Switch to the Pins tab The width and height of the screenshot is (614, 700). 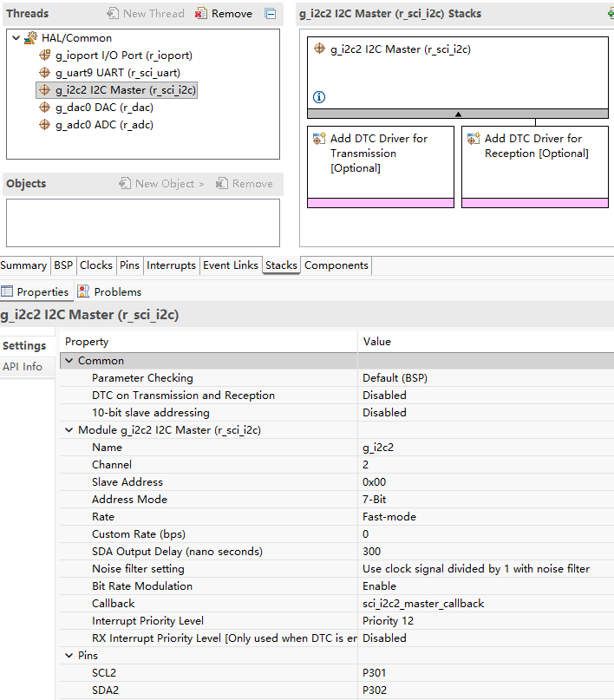[x=129, y=265]
